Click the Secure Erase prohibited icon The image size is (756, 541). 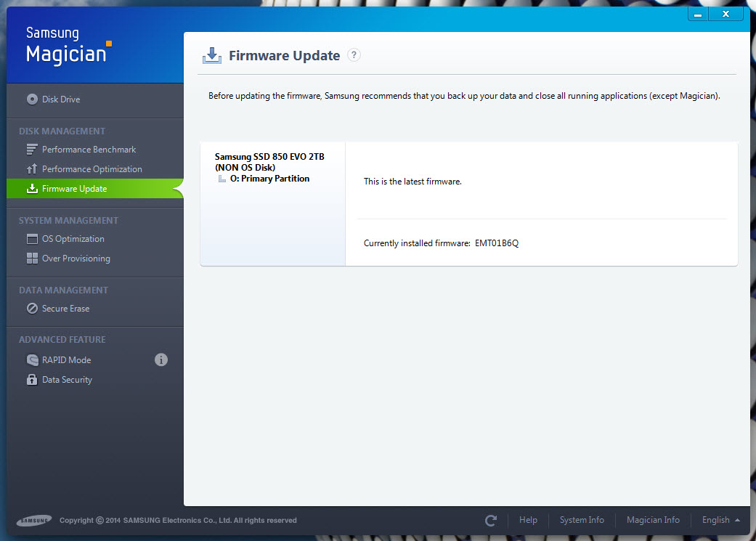32,309
